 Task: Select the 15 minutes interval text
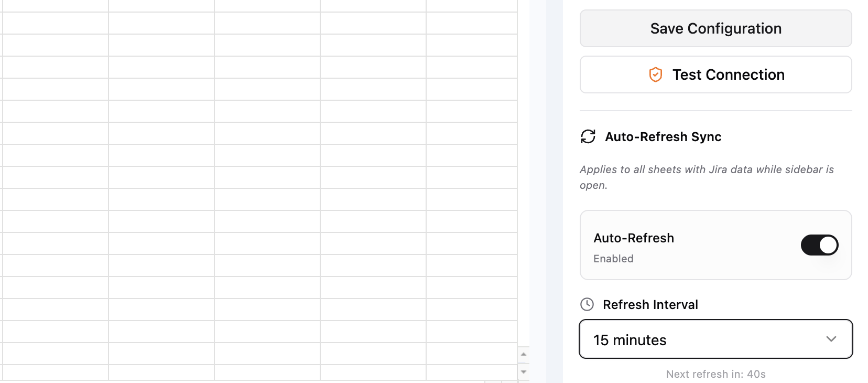pyautogui.click(x=630, y=339)
